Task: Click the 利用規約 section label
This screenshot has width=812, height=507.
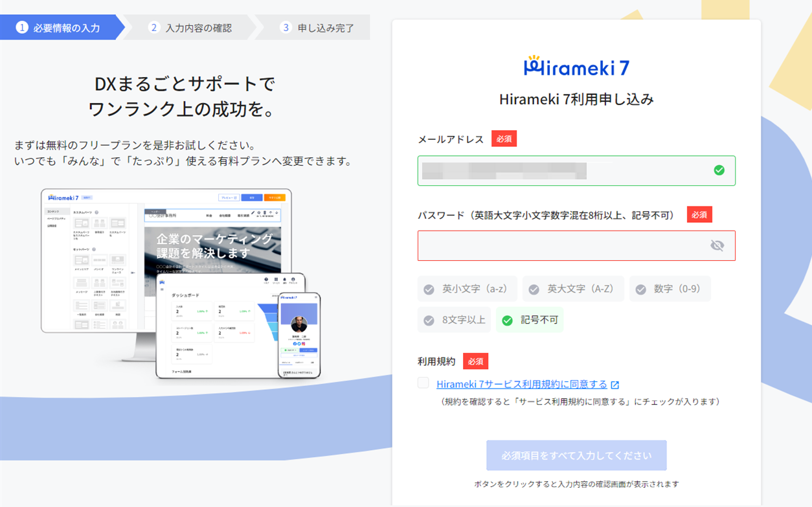Action: (x=436, y=361)
